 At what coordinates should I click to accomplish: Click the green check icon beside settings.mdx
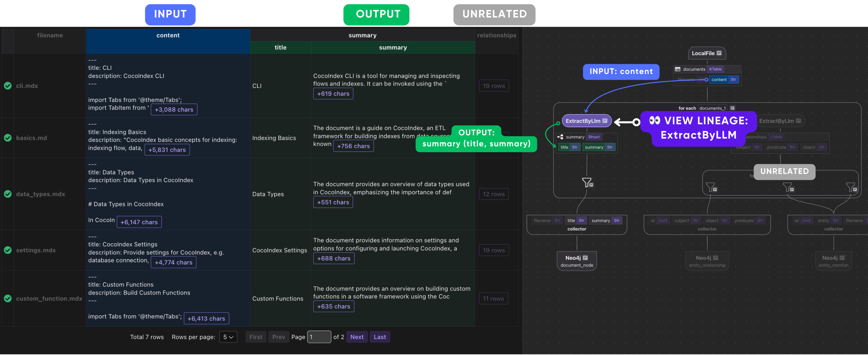click(x=8, y=251)
